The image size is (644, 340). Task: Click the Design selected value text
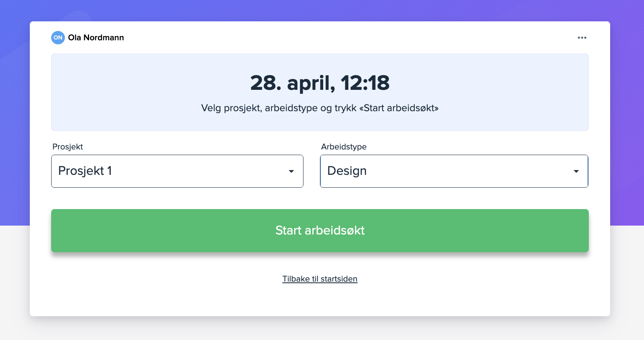pos(347,171)
